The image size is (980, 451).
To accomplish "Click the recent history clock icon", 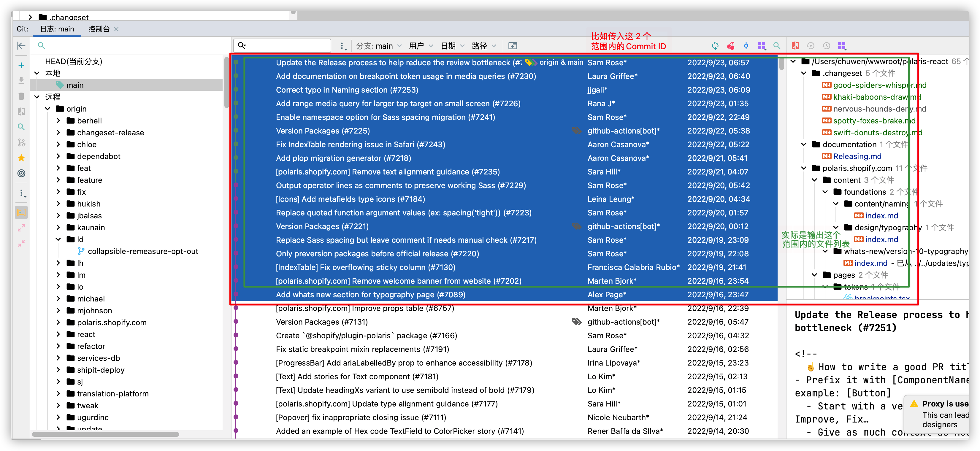I will [x=826, y=46].
